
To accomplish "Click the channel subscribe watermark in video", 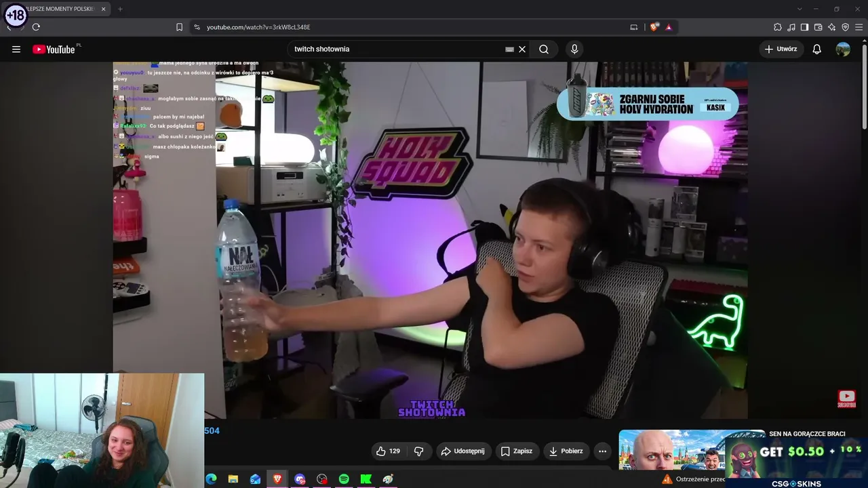I will pyautogui.click(x=846, y=399).
